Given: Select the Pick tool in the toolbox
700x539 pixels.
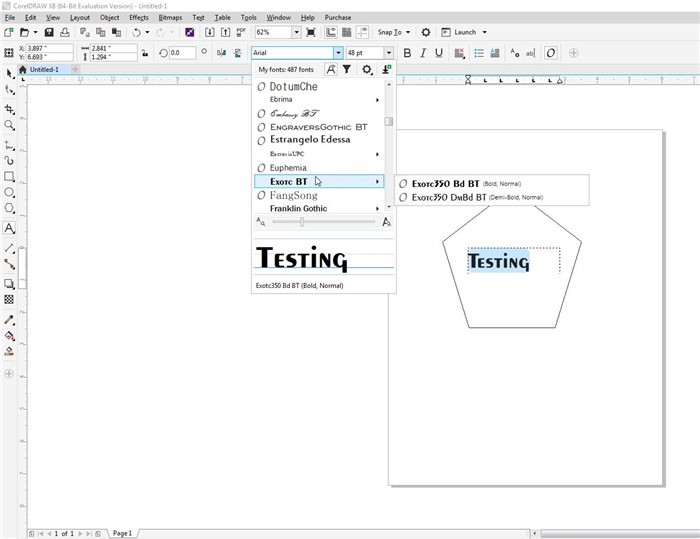Looking at the screenshot, I should tap(9, 74).
